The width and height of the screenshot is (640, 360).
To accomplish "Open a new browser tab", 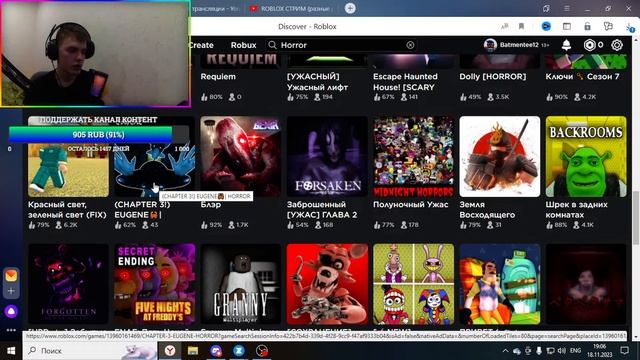I will point(350,8).
